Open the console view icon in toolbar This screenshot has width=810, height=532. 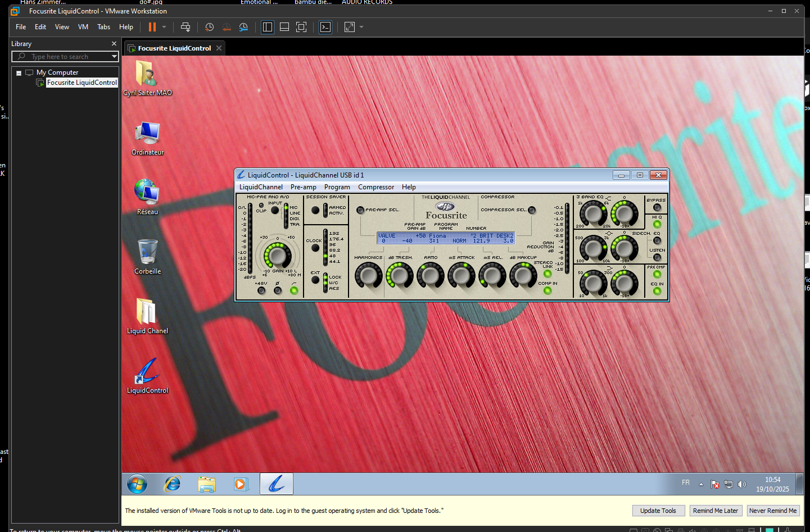coord(325,27)
